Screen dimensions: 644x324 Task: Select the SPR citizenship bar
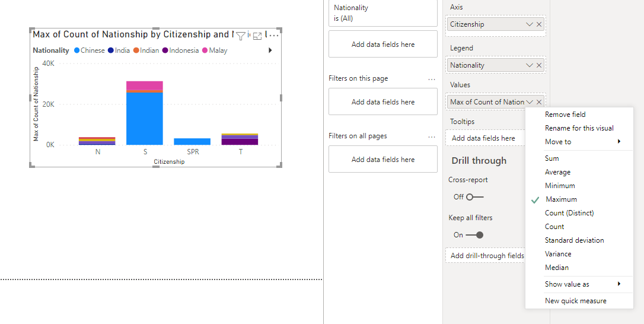[x=192, y=141]
